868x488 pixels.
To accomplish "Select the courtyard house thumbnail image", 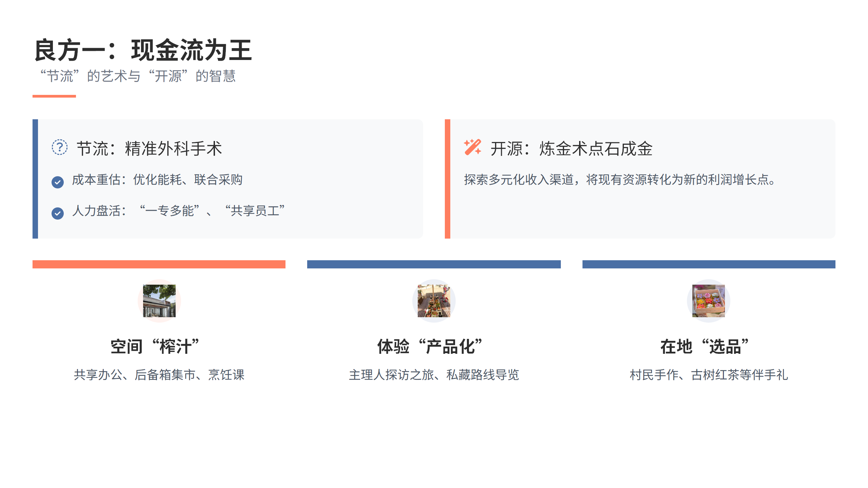I will [159, 301].
